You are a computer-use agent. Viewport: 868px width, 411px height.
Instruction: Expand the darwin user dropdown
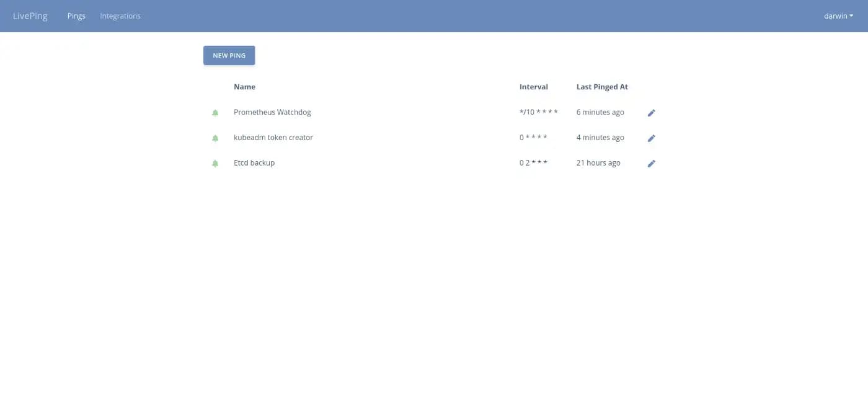point(838,16)
